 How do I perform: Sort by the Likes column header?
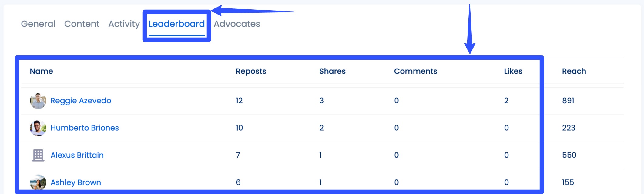click(x=513, y=71)
